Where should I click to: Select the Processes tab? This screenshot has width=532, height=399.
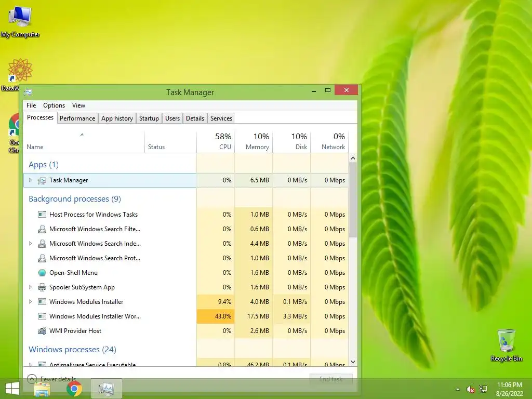(40, 118)
